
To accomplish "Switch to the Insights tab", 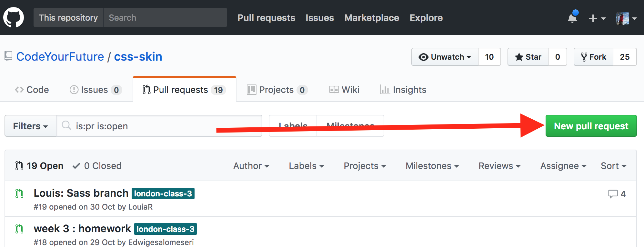I will 403,90.
